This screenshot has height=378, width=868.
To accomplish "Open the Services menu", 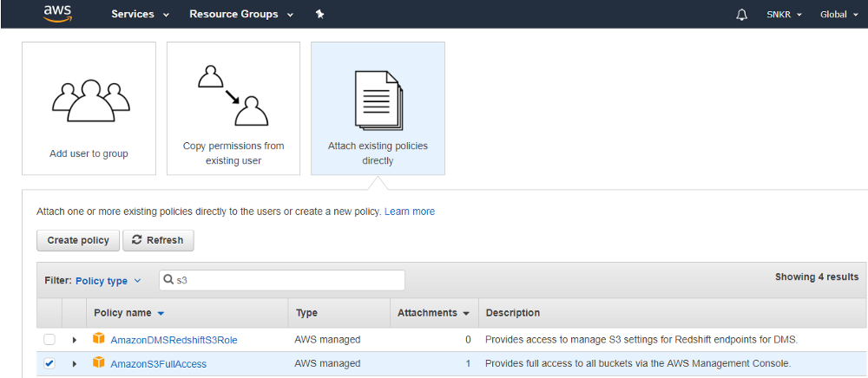I will click(x=140, y=15).
